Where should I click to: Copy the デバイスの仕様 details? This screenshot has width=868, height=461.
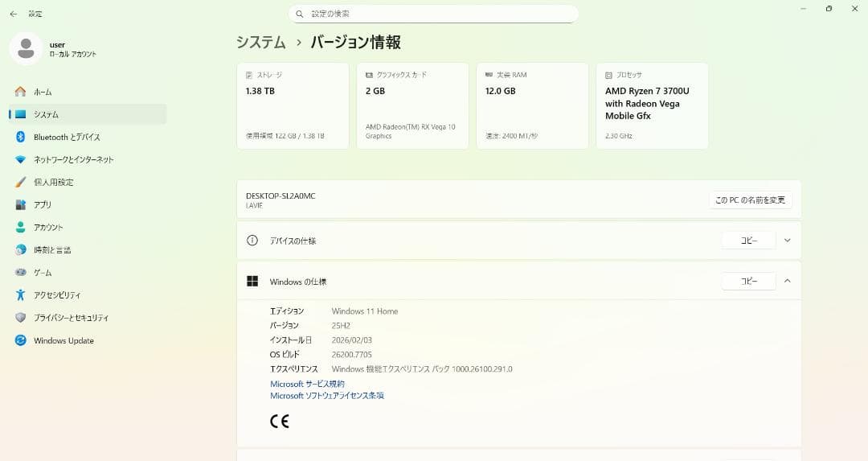pos(748,241)
